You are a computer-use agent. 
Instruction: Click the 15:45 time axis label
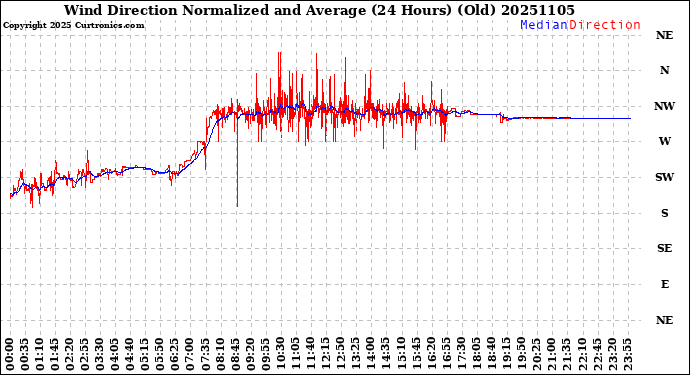(x=416, y=355)
